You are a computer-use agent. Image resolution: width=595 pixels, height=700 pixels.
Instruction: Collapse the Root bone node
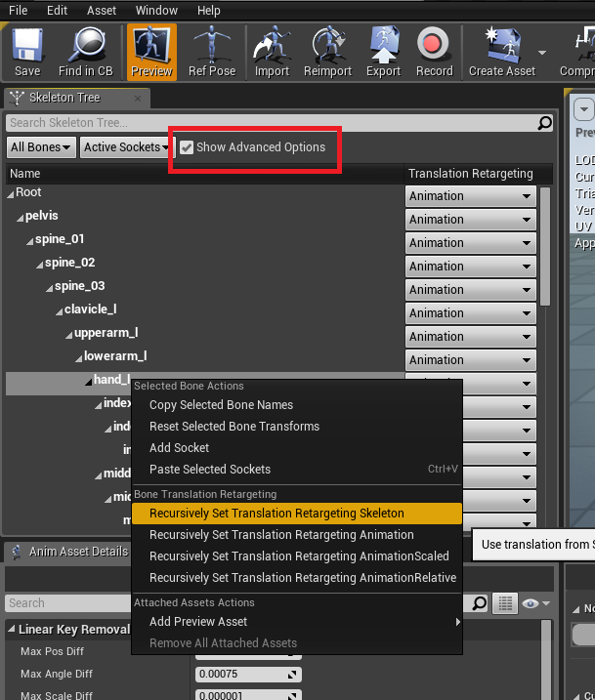pyautogui.click(x=11, y=194)
